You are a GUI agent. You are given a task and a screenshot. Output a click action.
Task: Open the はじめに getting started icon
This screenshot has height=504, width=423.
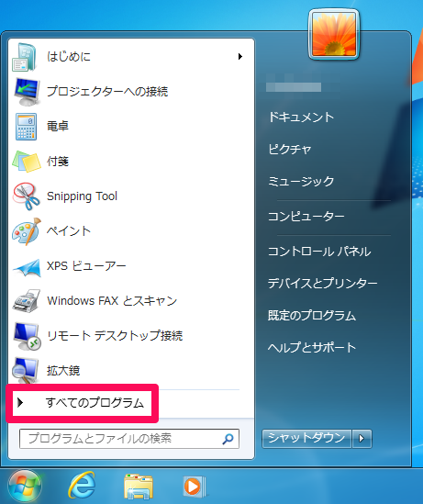(25, 57)
